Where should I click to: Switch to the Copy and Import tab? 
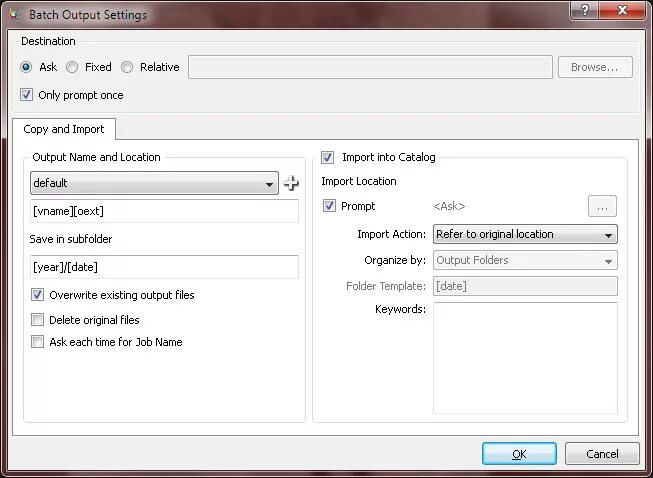pos(64,129)
